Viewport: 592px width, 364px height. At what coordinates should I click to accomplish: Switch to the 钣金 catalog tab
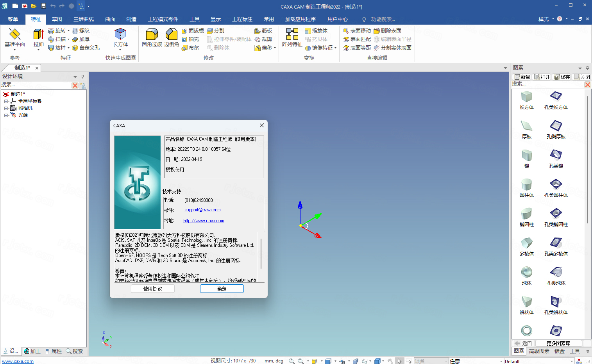click(x=560, y=351)
